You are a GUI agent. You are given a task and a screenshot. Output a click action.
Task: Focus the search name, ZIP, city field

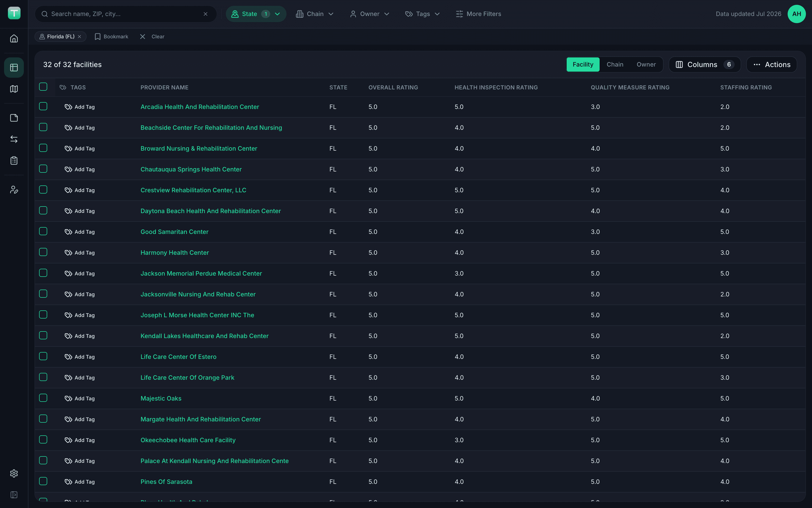pyautogui.click(x=126, y=14)
